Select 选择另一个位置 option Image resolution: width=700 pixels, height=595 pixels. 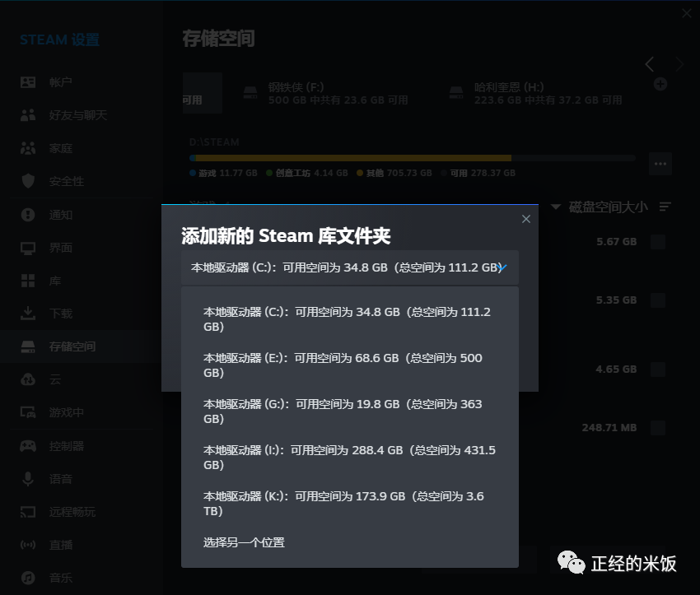click(x=349, y=542)
